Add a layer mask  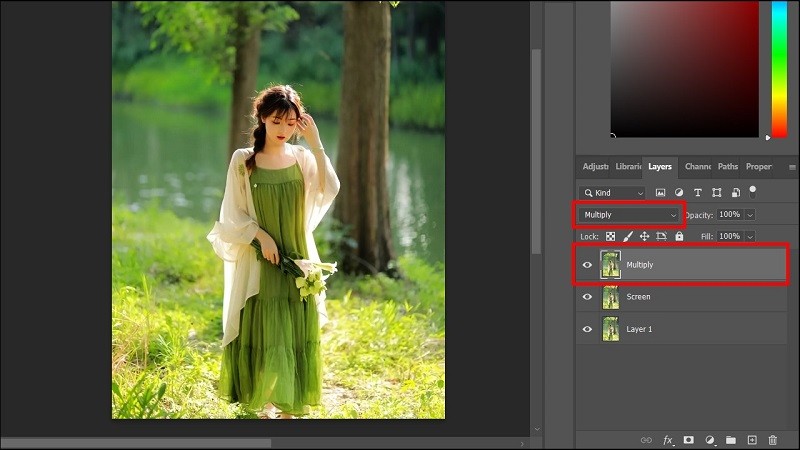coord(689,440)
